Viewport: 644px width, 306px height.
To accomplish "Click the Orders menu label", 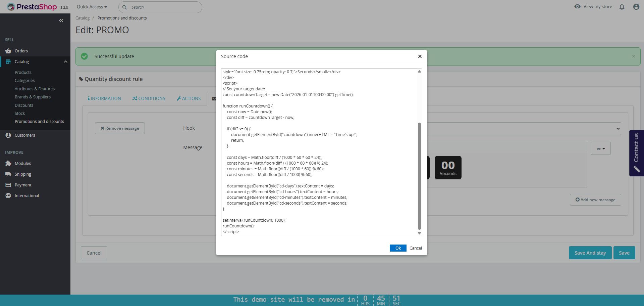I will tap(21, 51).
